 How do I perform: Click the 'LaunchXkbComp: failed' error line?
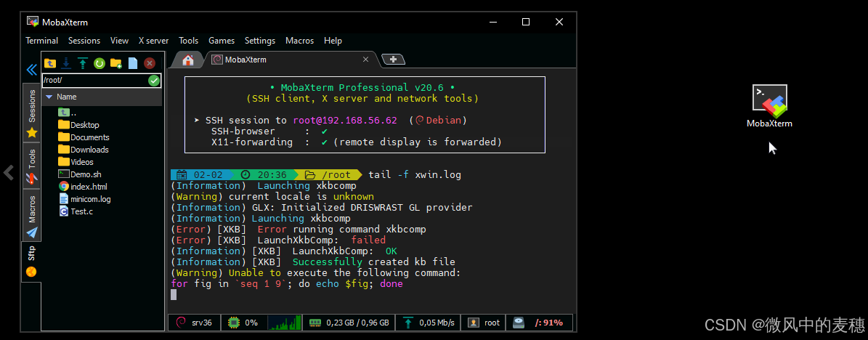pyautogui.click(x=278, y=240)
